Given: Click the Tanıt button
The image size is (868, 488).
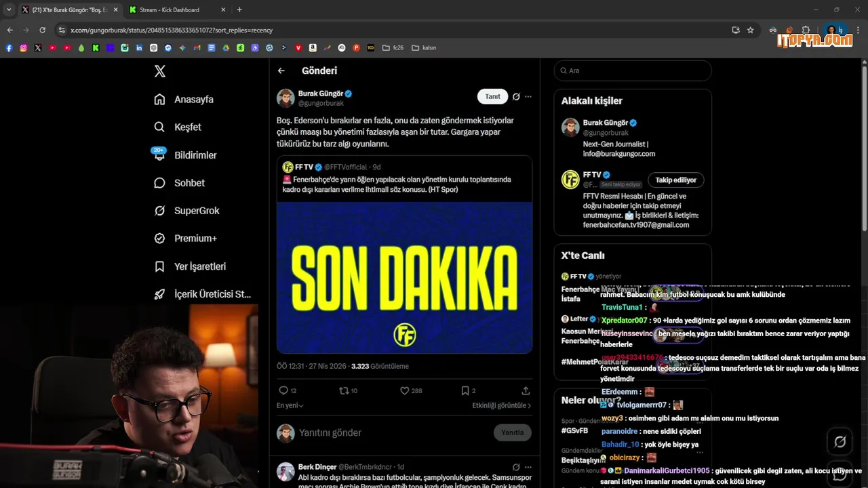Looking at the screenshot, I should pyautogui.click(x=493, y=96).
